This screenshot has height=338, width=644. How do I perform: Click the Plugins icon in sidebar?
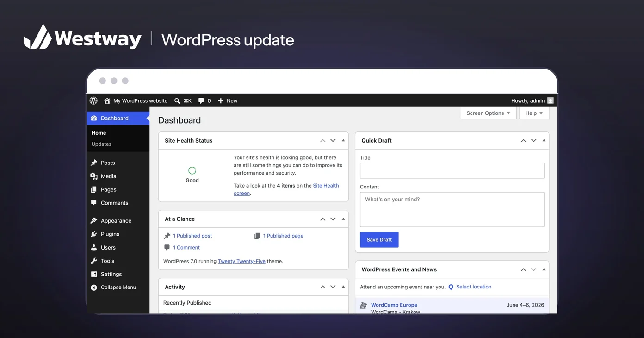94,234
